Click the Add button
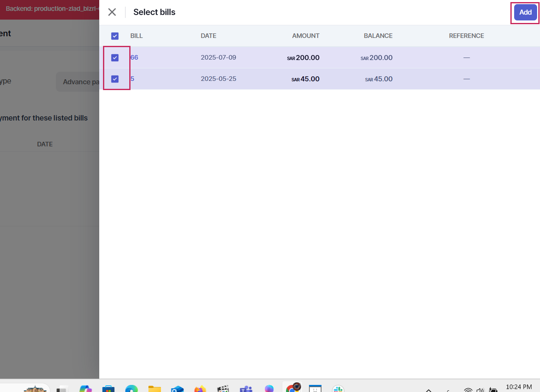The image size is (540, 392). click(525, 13)
